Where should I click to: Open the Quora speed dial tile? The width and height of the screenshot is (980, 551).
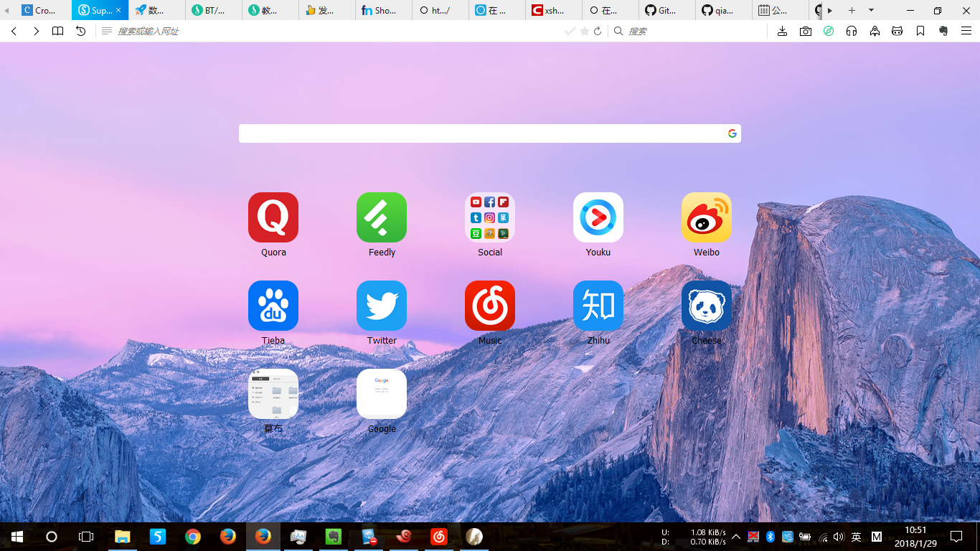click(x=273, y=217)
